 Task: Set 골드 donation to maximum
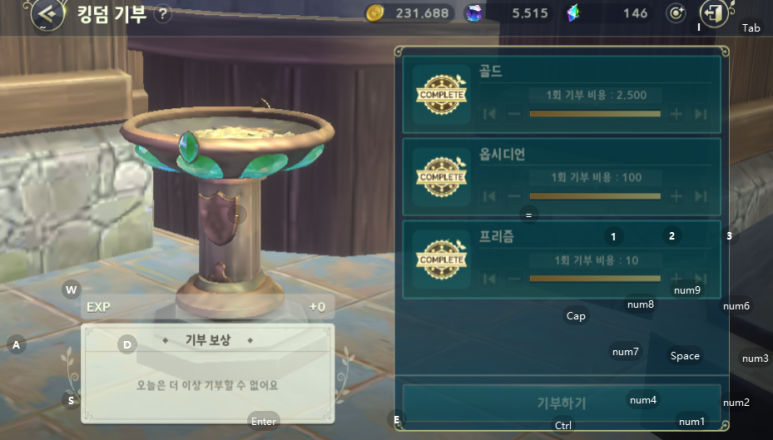pyautogui.click(x=701, y=114)
